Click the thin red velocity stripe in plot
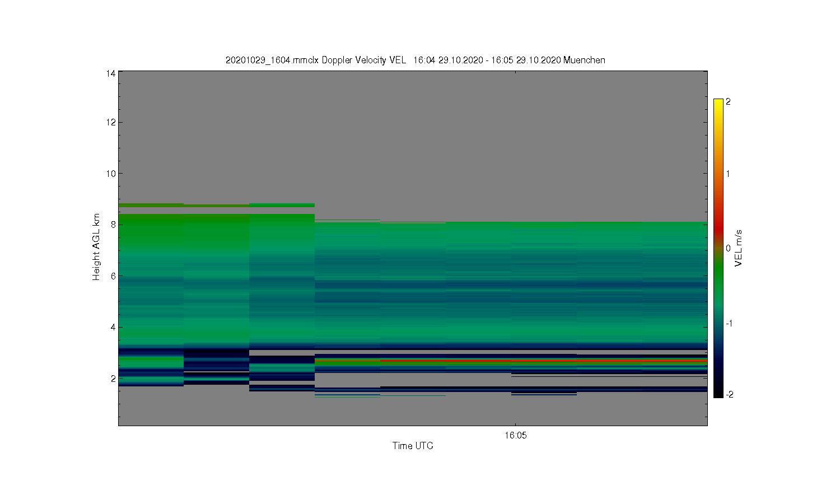The image size is (840, 504). coord(543,361)
